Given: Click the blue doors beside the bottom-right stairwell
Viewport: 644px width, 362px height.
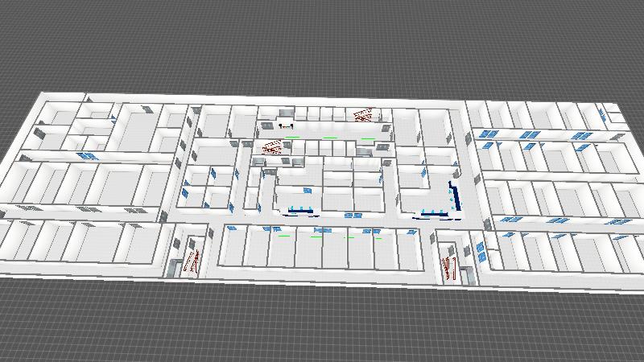Looking at the screenshot, I should pos(480,251).
